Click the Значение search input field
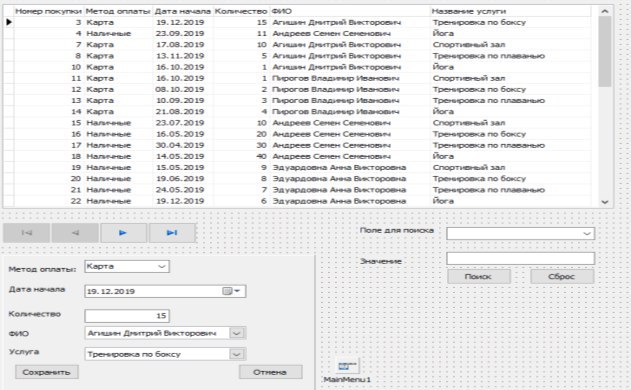Image resolution: width=631 pixels, height=390 pixels. click(520, 258)
